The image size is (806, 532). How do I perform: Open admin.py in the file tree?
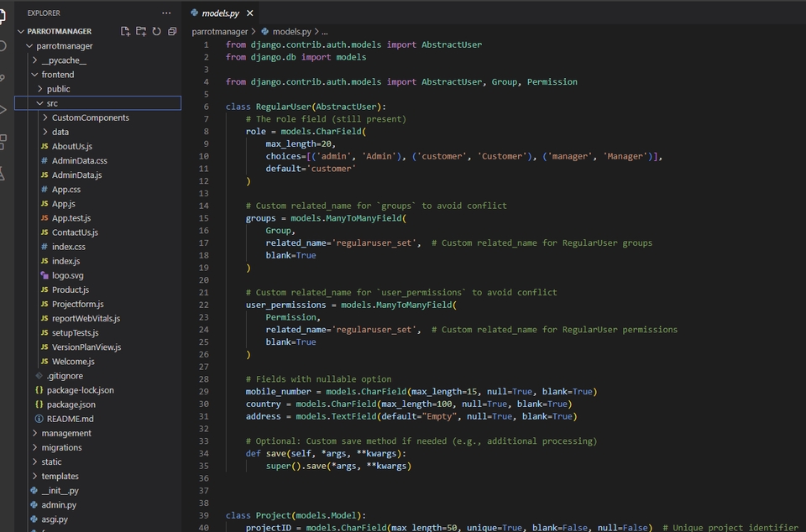59,505
